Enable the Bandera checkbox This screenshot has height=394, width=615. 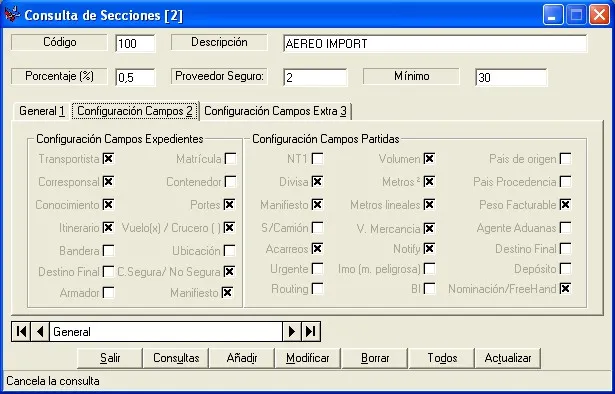click(109, 251)
